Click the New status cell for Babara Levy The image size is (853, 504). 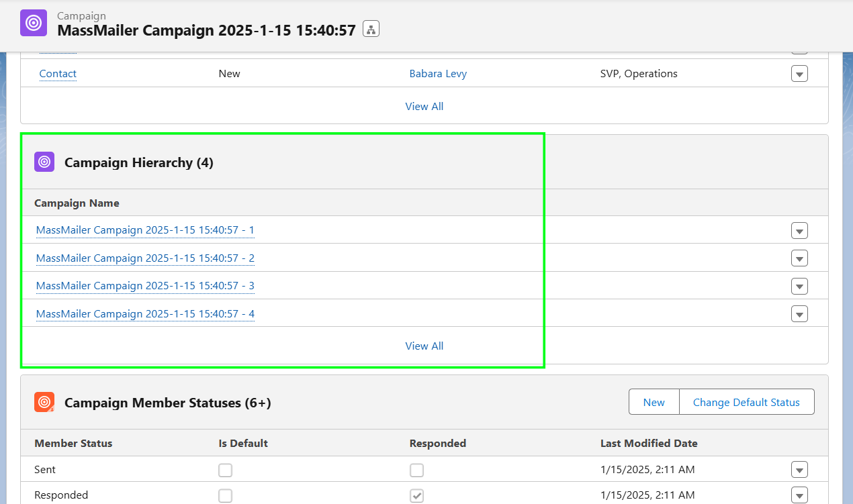(x=229, y=74)
